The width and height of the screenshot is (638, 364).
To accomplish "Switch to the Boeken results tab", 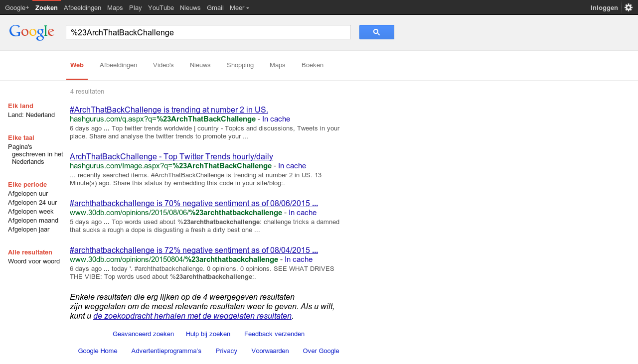I will 313,65.
